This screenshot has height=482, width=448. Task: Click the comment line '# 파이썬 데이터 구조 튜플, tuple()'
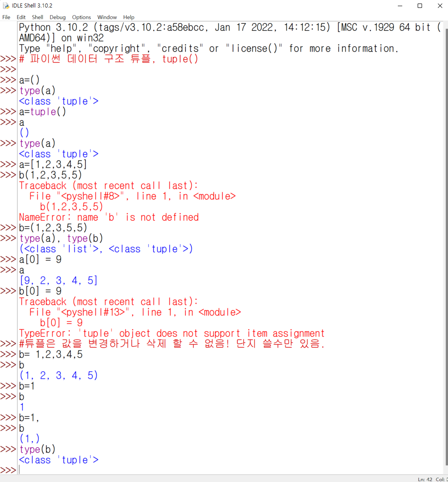click(x=109, y=59)
